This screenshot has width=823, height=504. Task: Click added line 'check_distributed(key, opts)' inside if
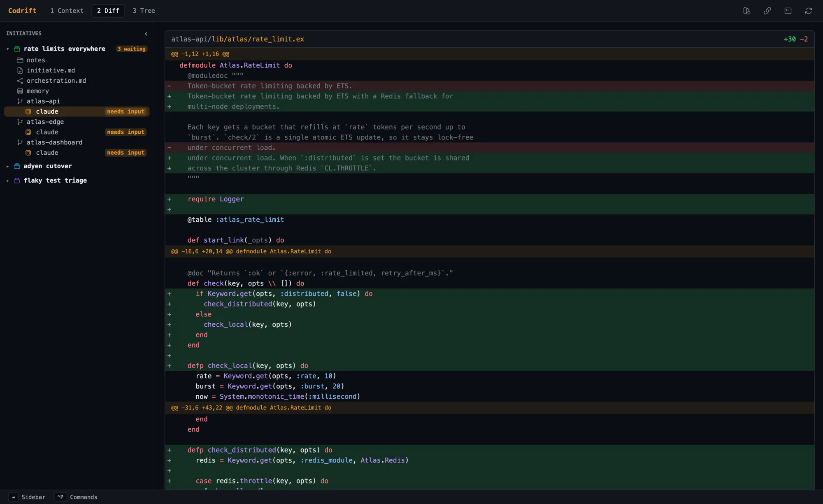point(490,304)
